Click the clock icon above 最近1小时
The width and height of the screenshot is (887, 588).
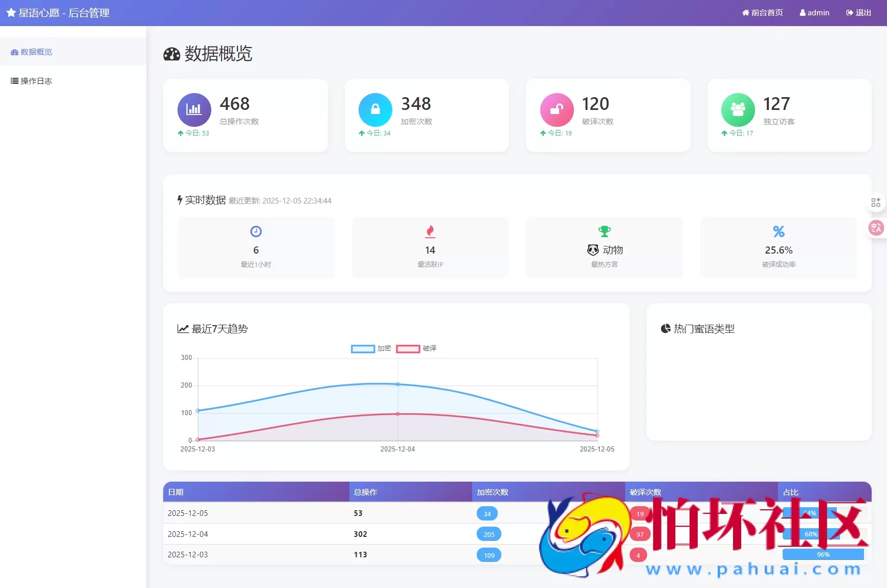[x=256, y=232]
